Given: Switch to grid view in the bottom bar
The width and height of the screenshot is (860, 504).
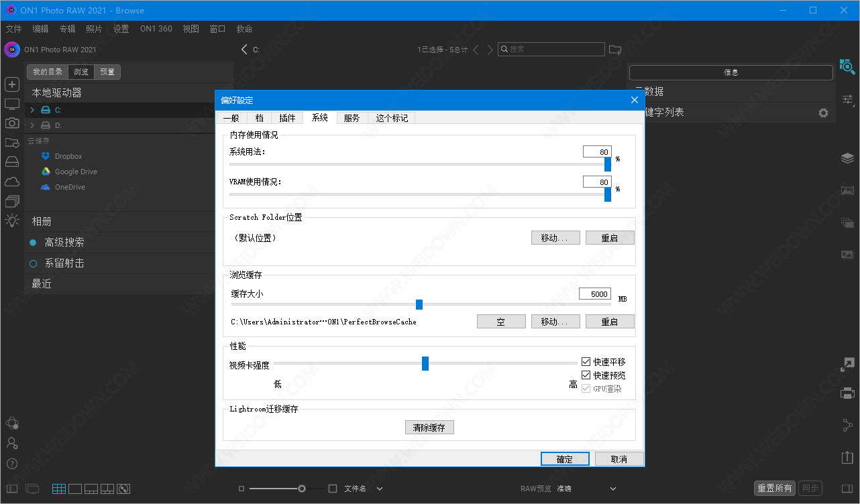Looking at the screenshot, I should pyautogui.click(x=59, y=489).
